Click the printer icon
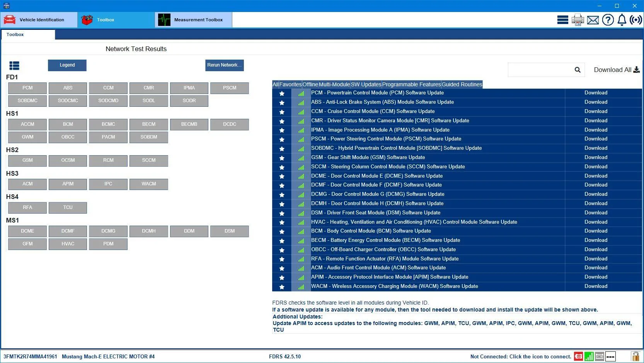 coord(578,20)
